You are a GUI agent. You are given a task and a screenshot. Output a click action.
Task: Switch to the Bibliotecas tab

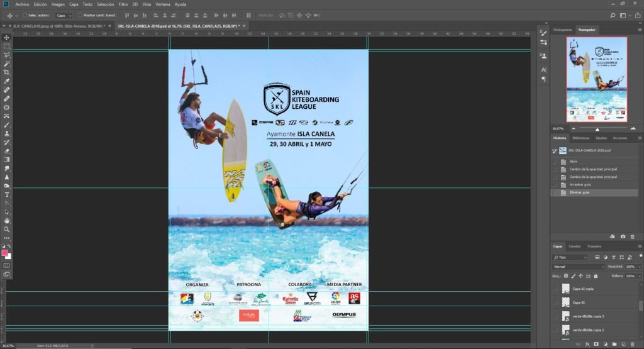580,138
